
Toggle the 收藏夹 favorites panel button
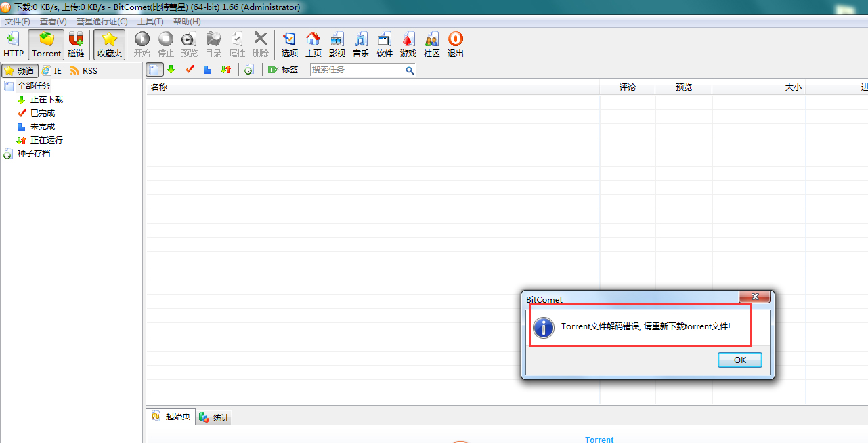(x=110, y=44)
